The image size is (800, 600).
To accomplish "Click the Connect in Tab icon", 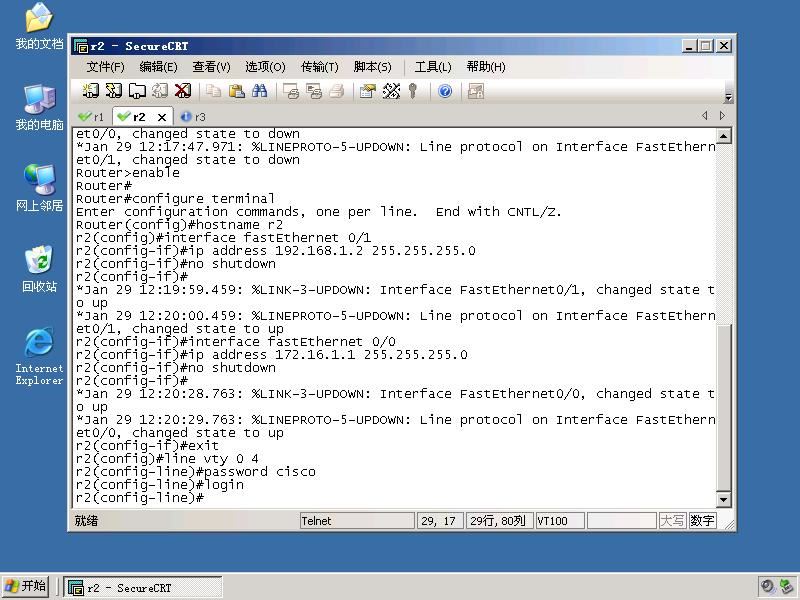I will tap(137, 91).
